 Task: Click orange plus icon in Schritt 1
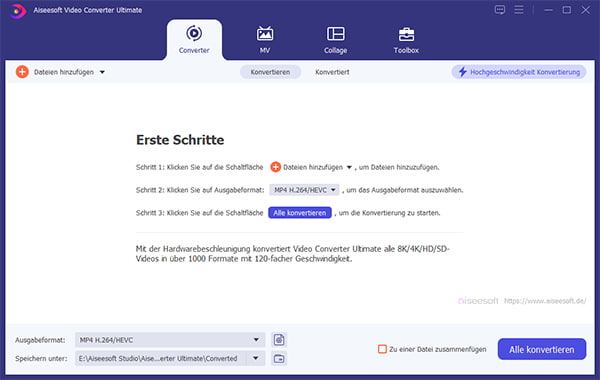[x=276, y=167]
